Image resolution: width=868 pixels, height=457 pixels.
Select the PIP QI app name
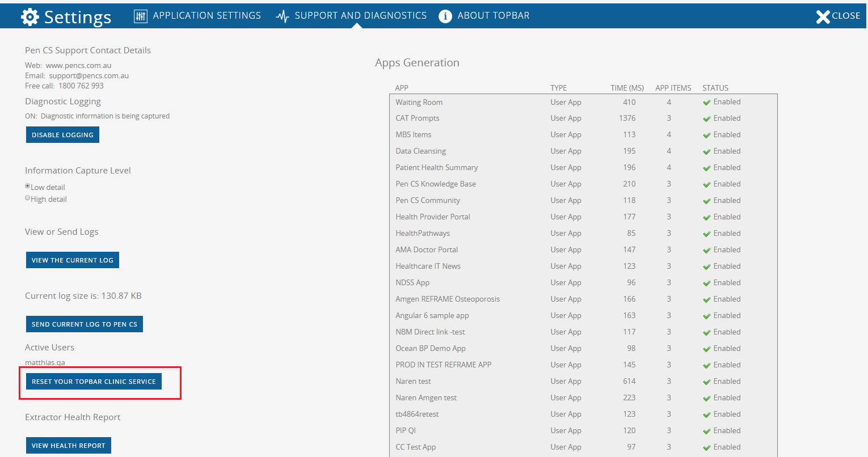406,430
